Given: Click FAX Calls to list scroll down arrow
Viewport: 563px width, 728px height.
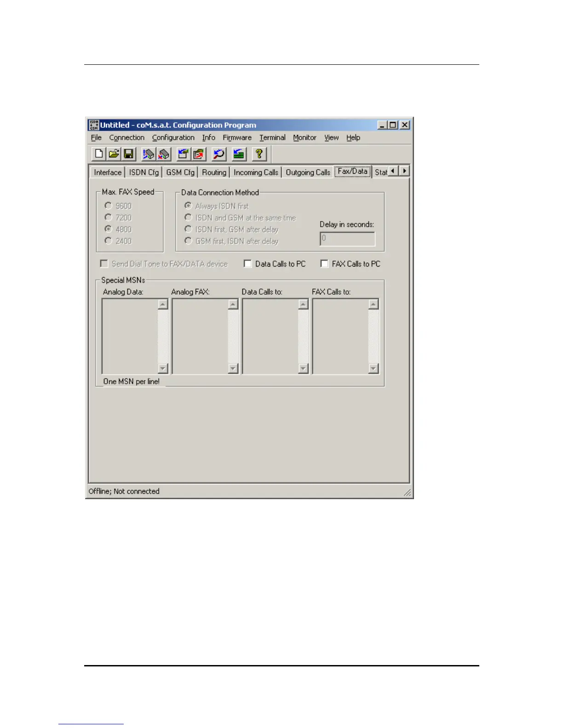Looking at the screenshot, I should click(x=373, y=368).
